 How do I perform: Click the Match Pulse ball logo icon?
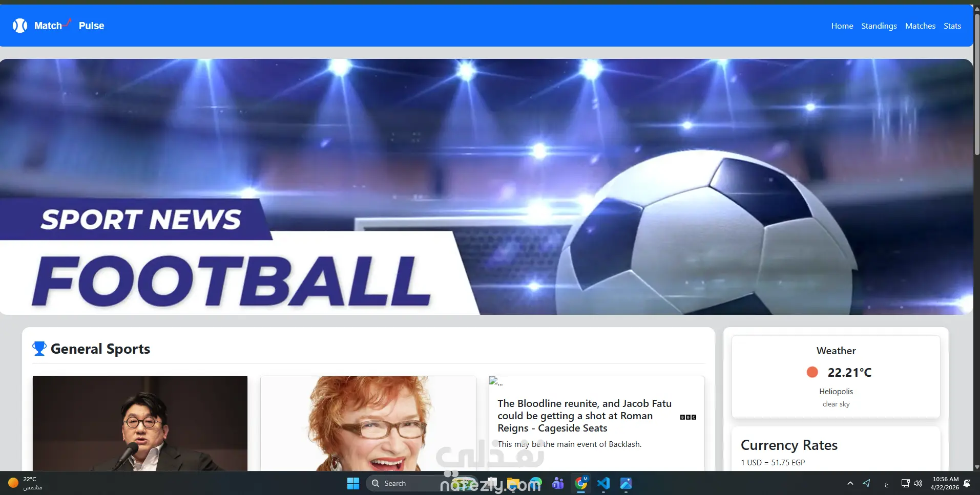(20, 26)
